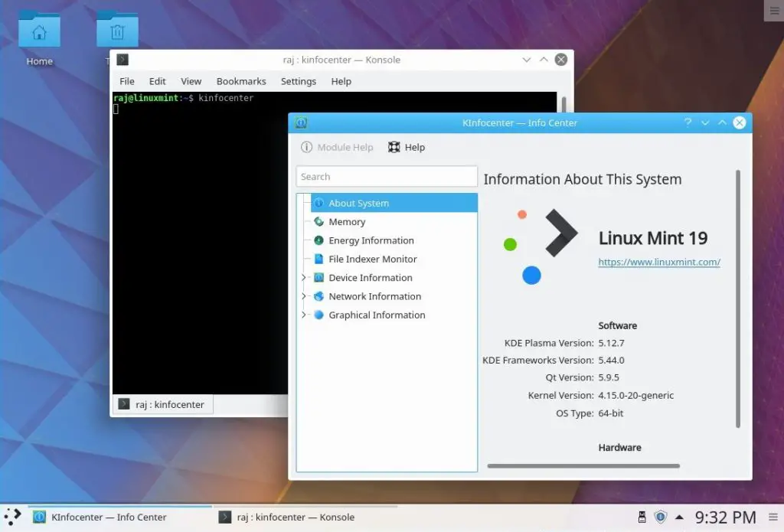784x532 pixels.
Task: Open the KDE application launcher
Action: pyautogui.click(x=12, y=517)
